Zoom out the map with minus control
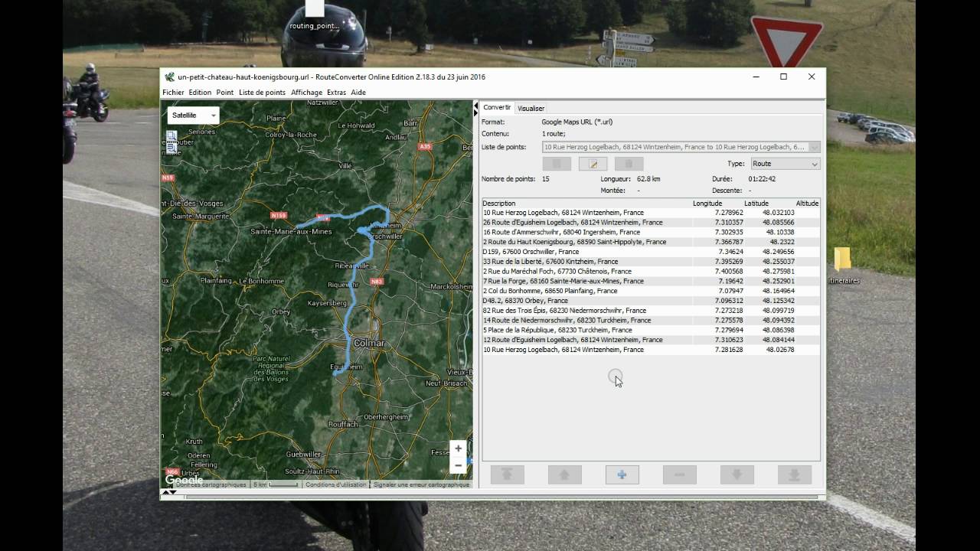Viewport: 980px width, 551px height. (x=458, y=465)
